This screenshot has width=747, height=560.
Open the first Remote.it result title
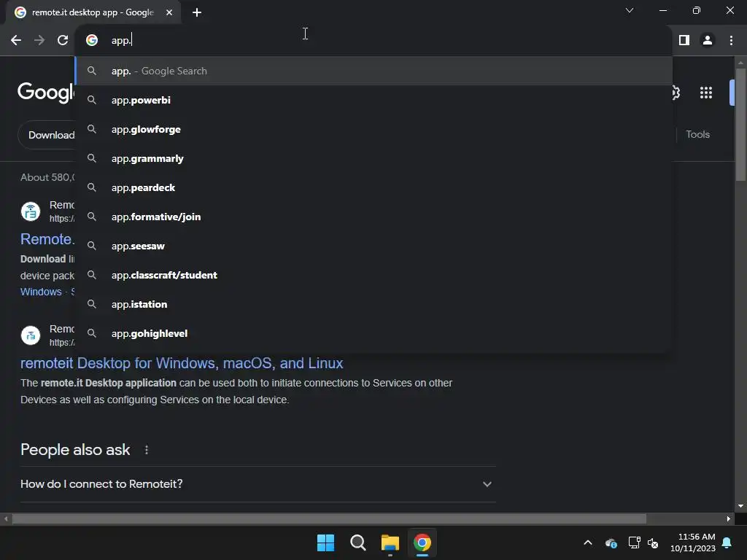(47, 239)
